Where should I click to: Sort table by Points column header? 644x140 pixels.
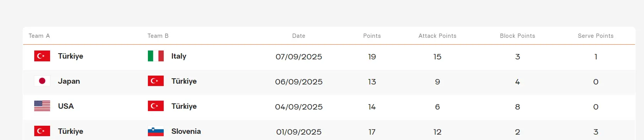click(x=372, y=36)
